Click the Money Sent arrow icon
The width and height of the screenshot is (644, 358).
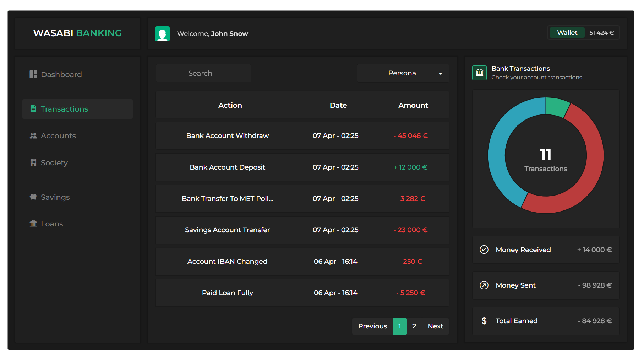(484, 285)
